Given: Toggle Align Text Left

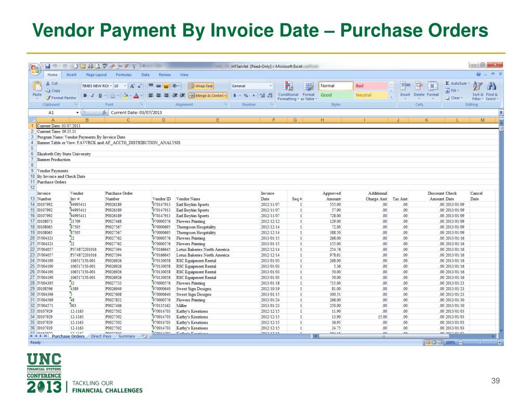Looking at the screenshot, I should (151, 96).
